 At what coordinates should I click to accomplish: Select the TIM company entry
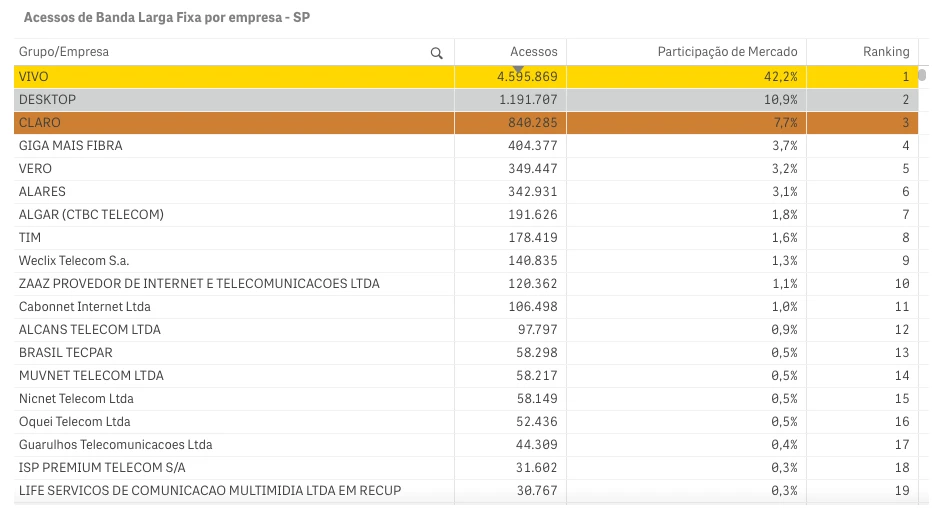[x=30, y=238]
